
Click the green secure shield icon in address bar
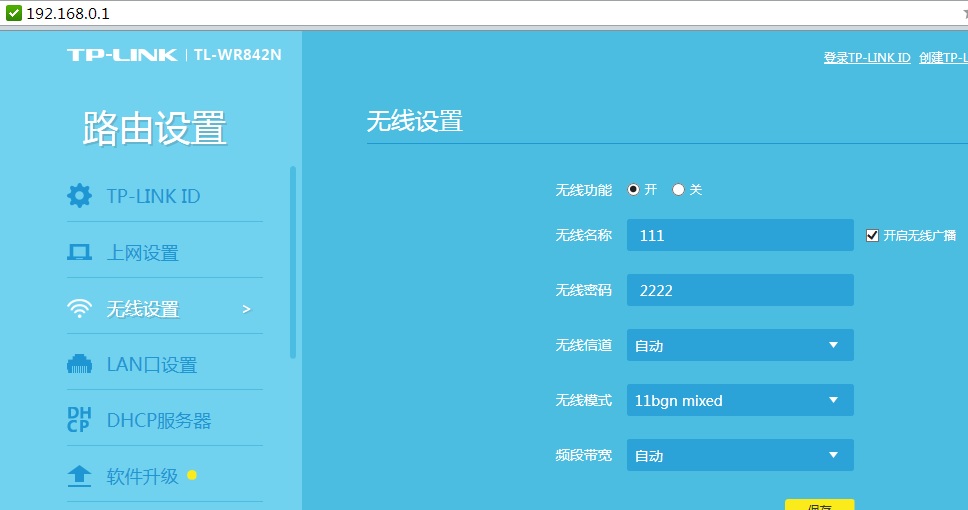[x=13, y=13]
